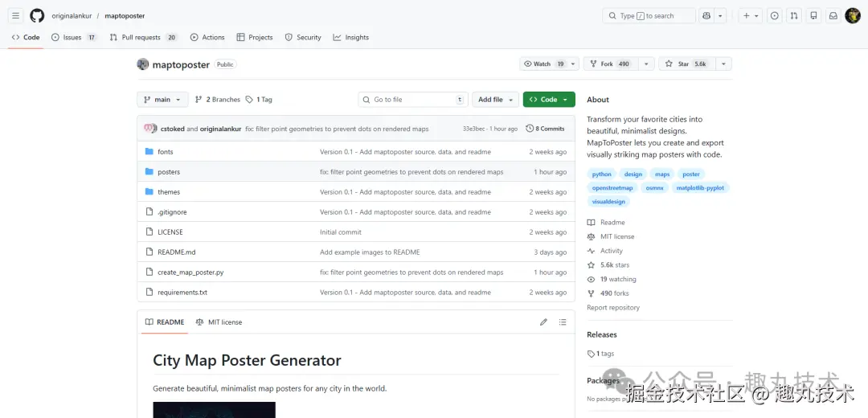Viewport: 868px width, 418px height.
Task: Open the Activity link
Action: pos(605,251)
